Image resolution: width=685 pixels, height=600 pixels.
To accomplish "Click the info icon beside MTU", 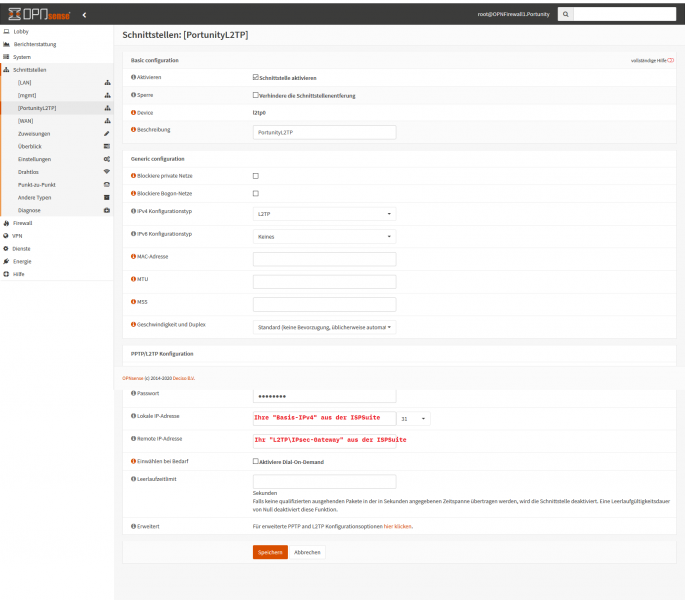I will (134, 281).
